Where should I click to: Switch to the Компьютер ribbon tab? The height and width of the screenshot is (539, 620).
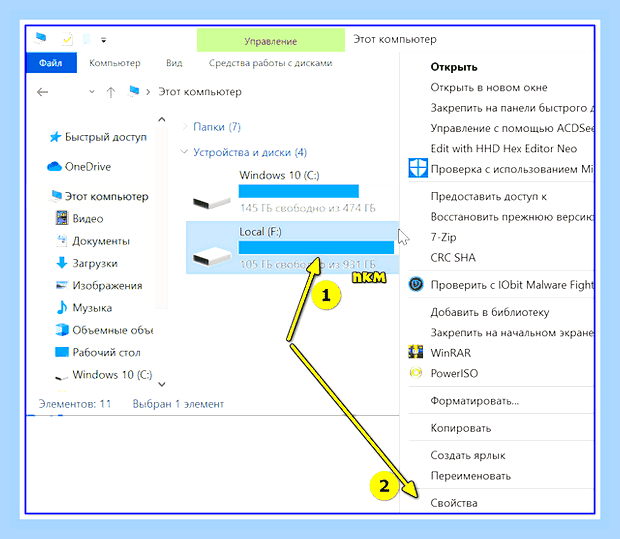coord(115,63)
